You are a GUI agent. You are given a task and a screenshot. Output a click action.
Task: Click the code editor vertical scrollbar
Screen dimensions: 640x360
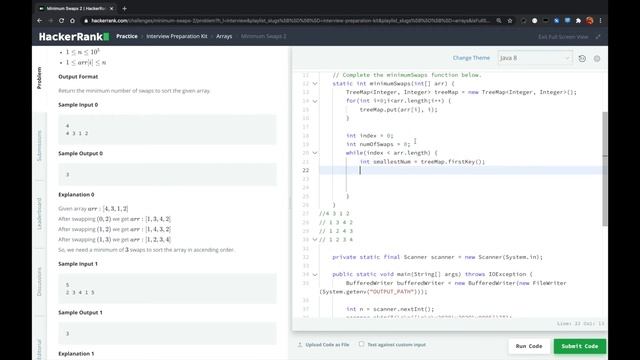pos(604,169)
